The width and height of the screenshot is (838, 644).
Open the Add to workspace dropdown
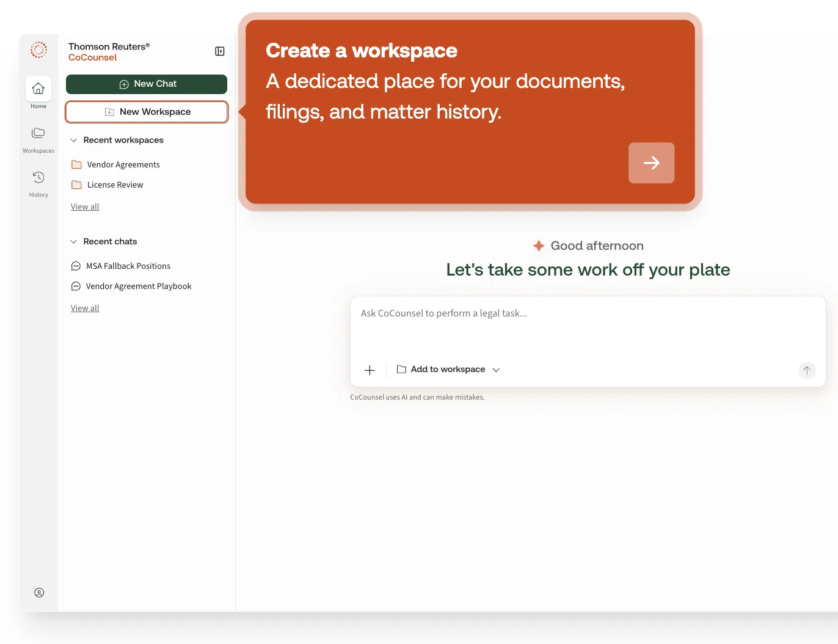point(448,370)
